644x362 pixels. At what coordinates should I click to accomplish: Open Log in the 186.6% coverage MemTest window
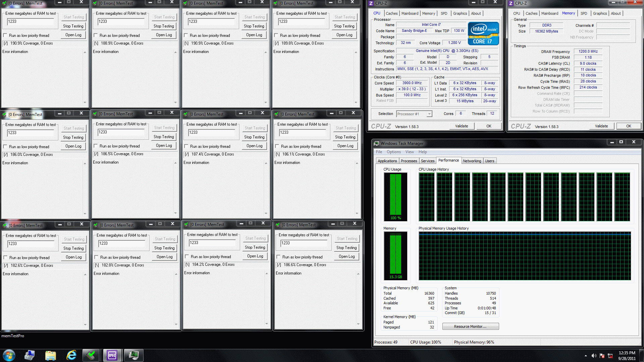tap(346, 256)
